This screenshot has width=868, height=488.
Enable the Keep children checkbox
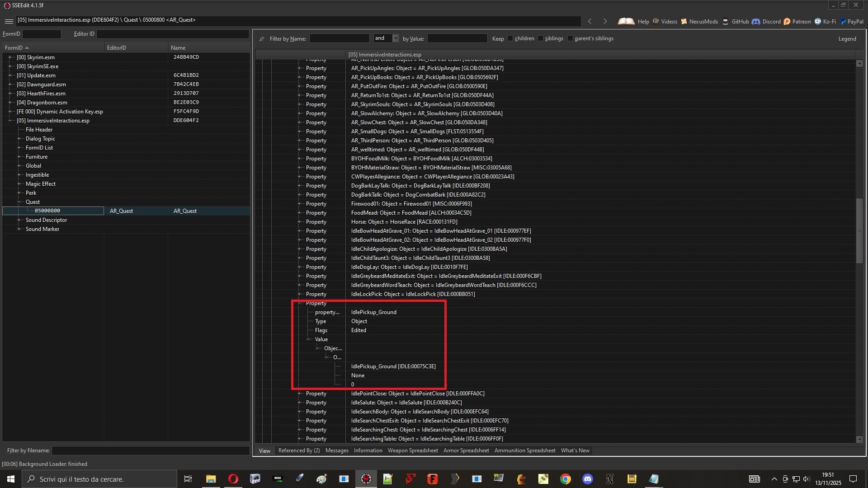coord(510,38)
